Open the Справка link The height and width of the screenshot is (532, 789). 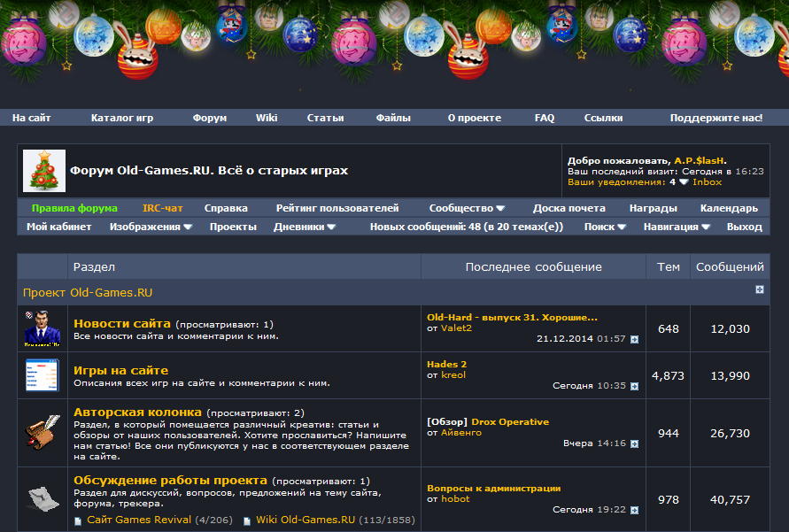pyautogui.click(x=226, y=208)
